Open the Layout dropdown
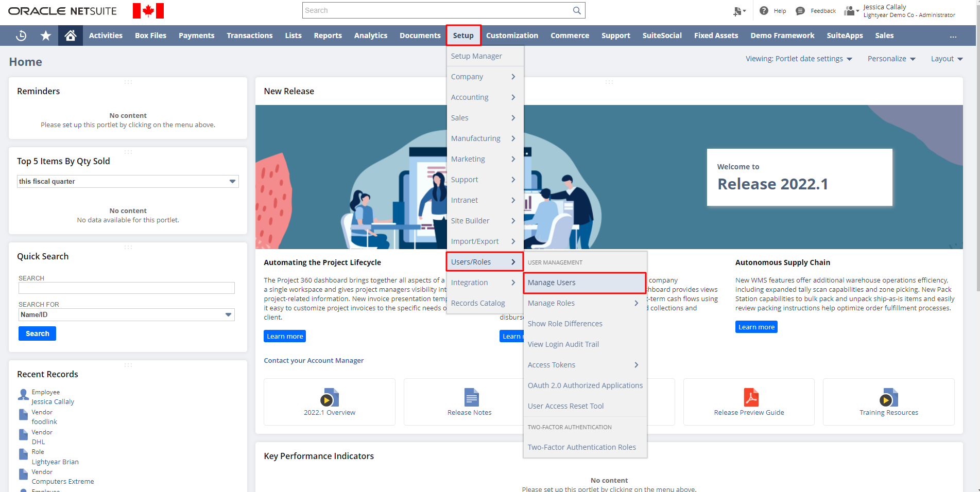 947,59
